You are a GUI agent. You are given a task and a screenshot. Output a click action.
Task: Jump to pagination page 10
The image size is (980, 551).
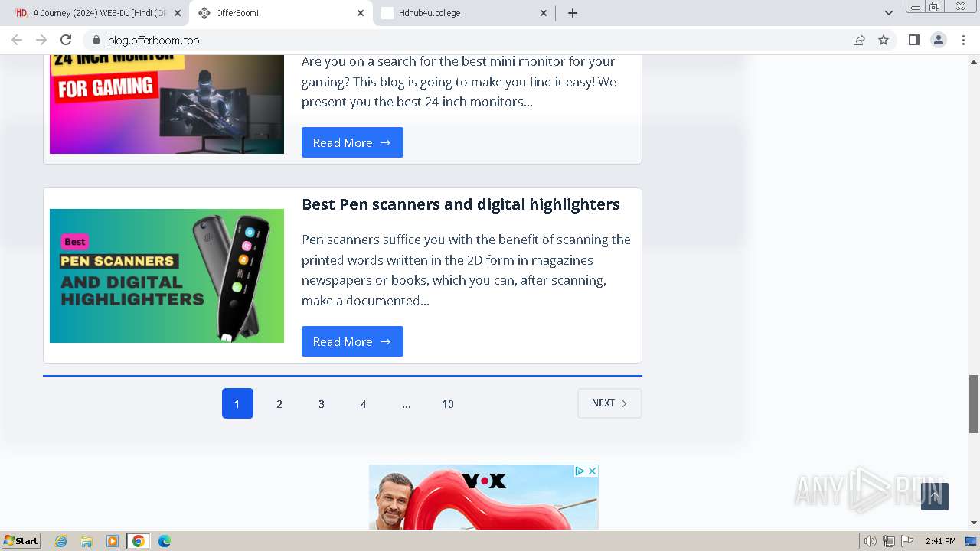click(448, 403)
